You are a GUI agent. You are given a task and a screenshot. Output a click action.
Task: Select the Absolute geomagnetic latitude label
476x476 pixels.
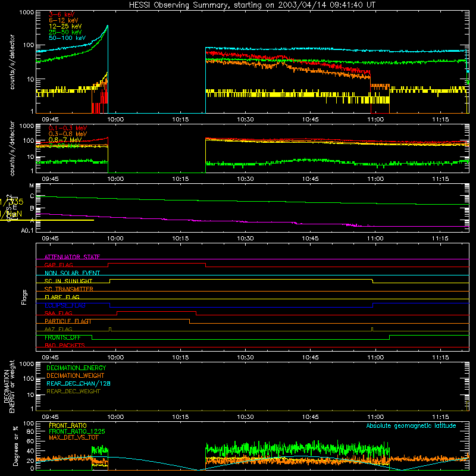tap(411, 425)
